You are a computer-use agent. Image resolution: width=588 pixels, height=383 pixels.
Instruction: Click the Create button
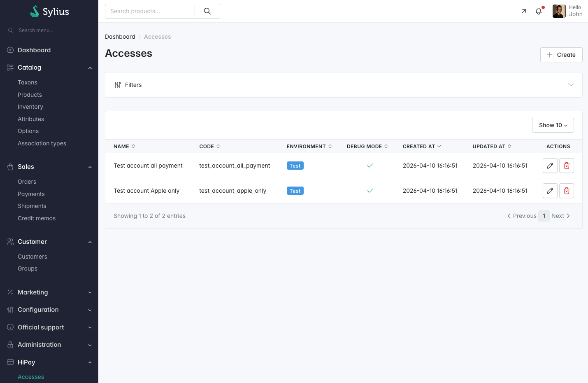(x=561, y=55)
